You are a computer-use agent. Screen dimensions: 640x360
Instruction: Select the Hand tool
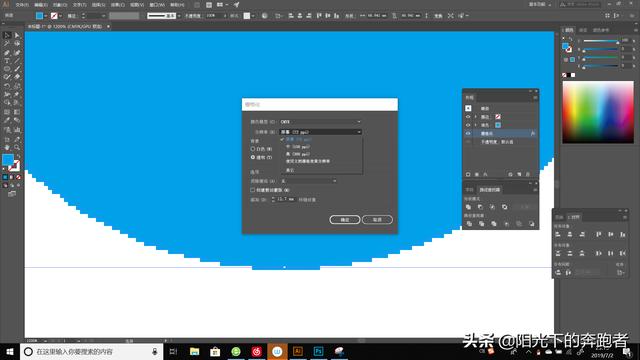tap(7, 147)
